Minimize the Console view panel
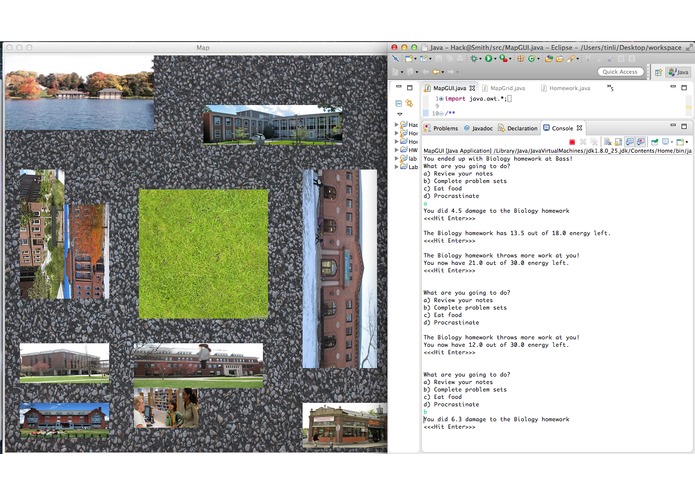The height and width of the screenshot is (494, 695). coord(673,125)
